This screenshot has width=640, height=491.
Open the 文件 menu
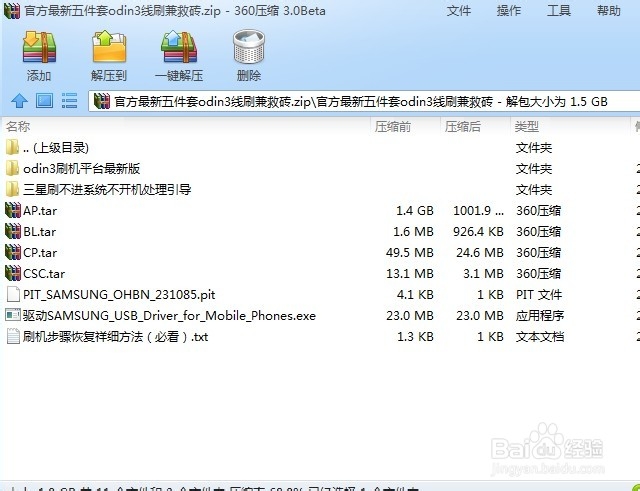click(x=458, y=11)
